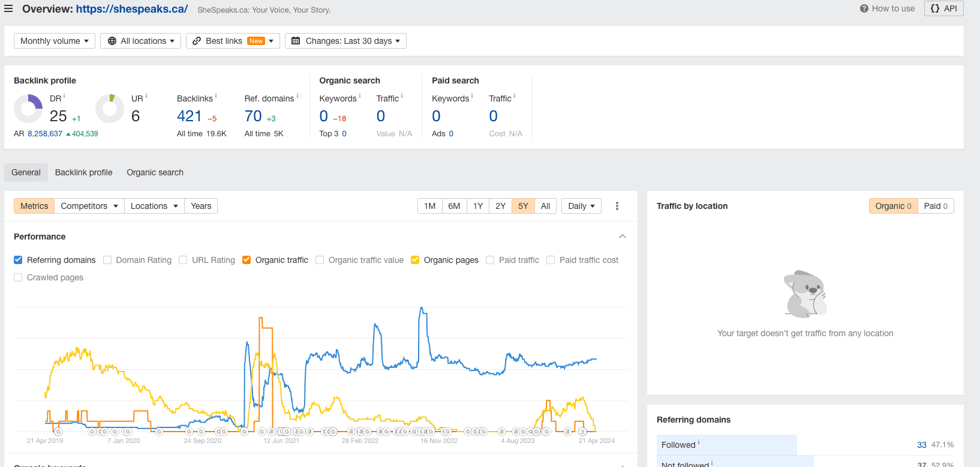Enable the Organic traffic value checkbox
The width and height of the screenshot is (980, 467).
(320, 260)
